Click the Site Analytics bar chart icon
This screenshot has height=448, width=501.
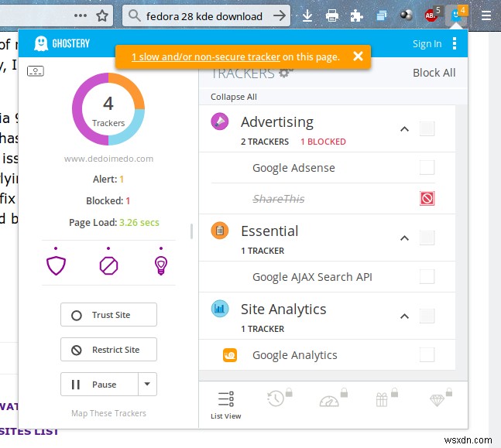point(220,309)
